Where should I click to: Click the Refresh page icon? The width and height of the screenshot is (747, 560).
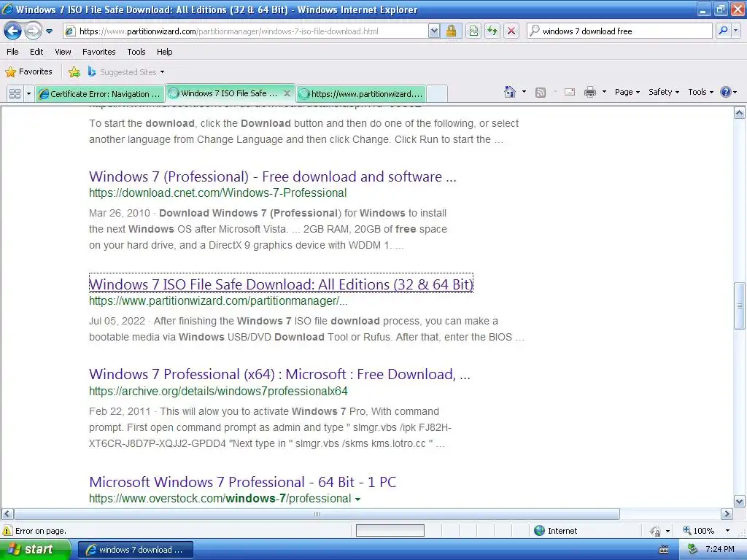click(x=492, y=31)
